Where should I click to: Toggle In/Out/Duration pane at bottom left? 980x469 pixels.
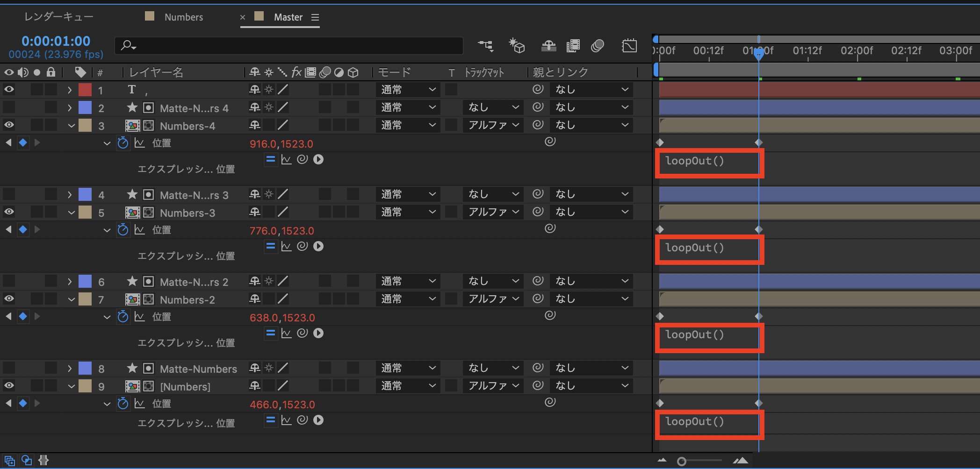pyautogui.click(x=43, y=461)
